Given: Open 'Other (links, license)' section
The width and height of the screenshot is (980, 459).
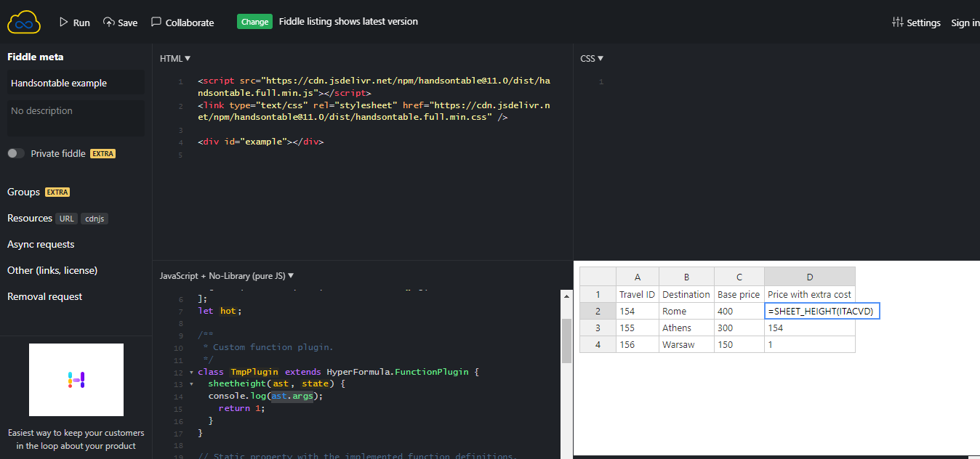Looking at the screenshot, I should [52, 270].
